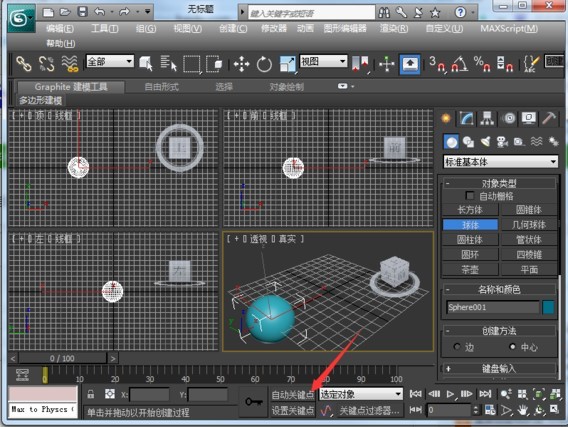Open the Edit Named Selection Sets icon
This screenshot has height=427, width=568.
(531, 64)
